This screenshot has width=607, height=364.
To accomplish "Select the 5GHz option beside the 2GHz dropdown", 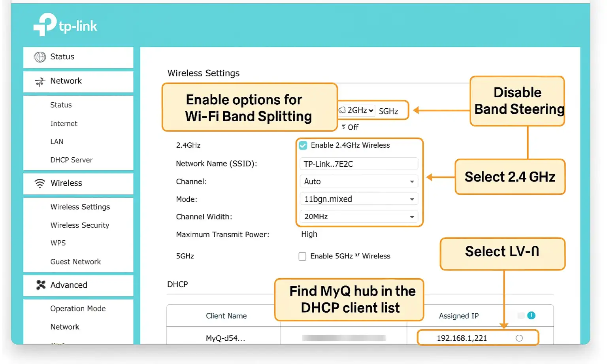I will (x=388, y=111).
